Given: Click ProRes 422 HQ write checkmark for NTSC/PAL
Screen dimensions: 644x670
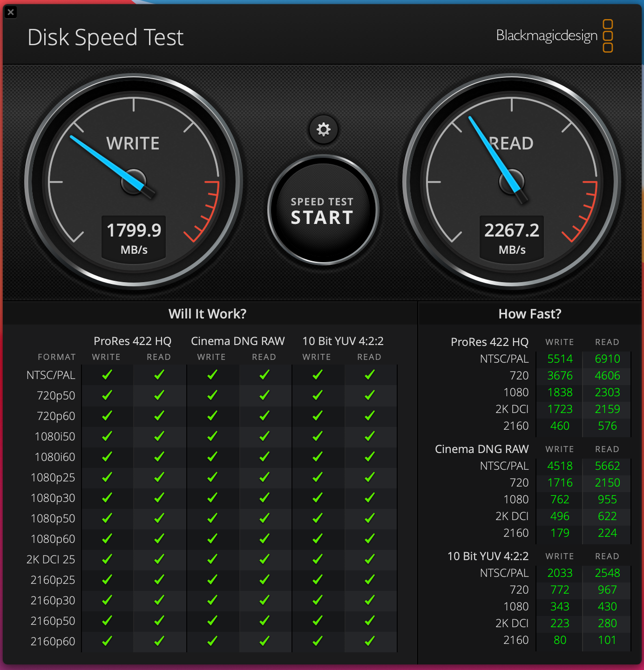Looking at the screenshot, I should pyautogui.click(x=107, y=375).
